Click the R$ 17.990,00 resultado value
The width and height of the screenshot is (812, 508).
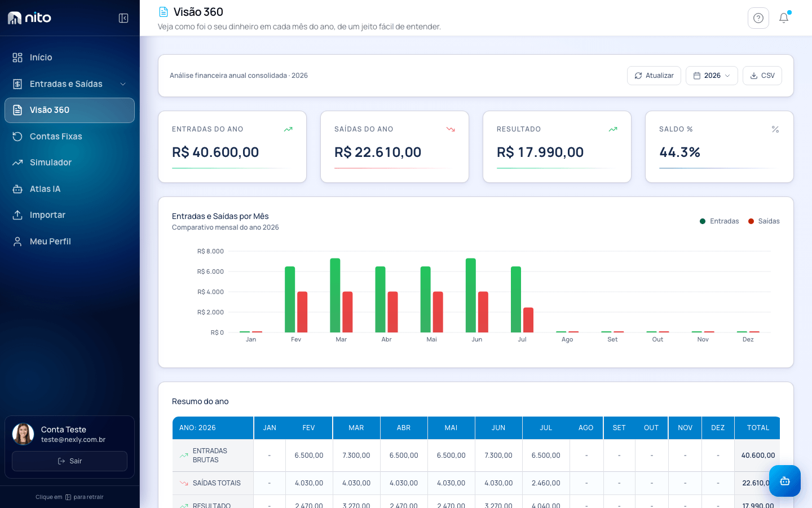pos(540,152)
